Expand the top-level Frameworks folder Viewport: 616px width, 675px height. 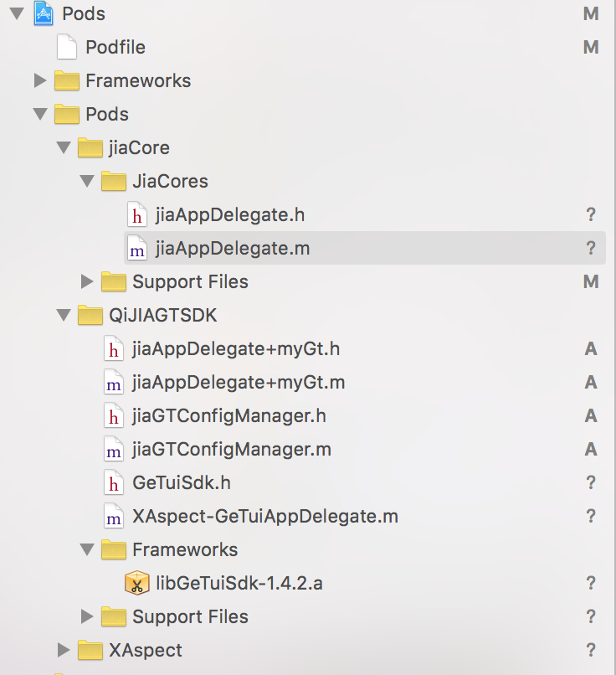tap(39, 80)
